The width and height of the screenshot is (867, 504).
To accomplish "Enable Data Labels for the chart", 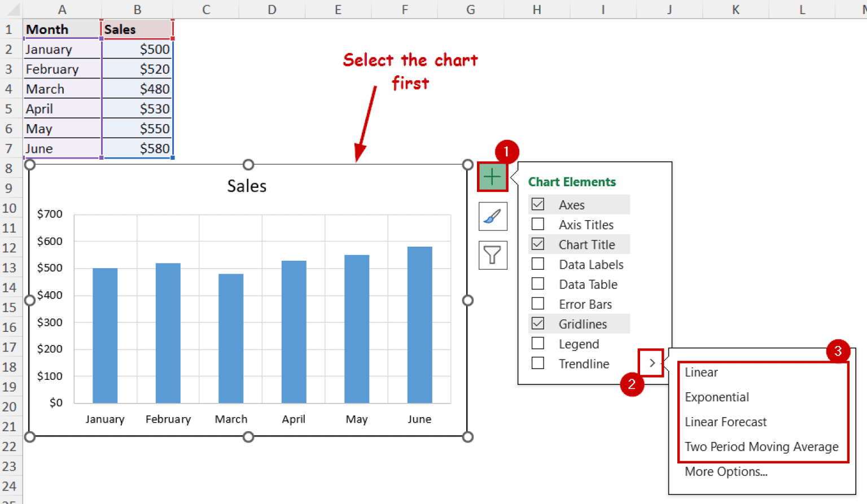I will coord(537,264).
